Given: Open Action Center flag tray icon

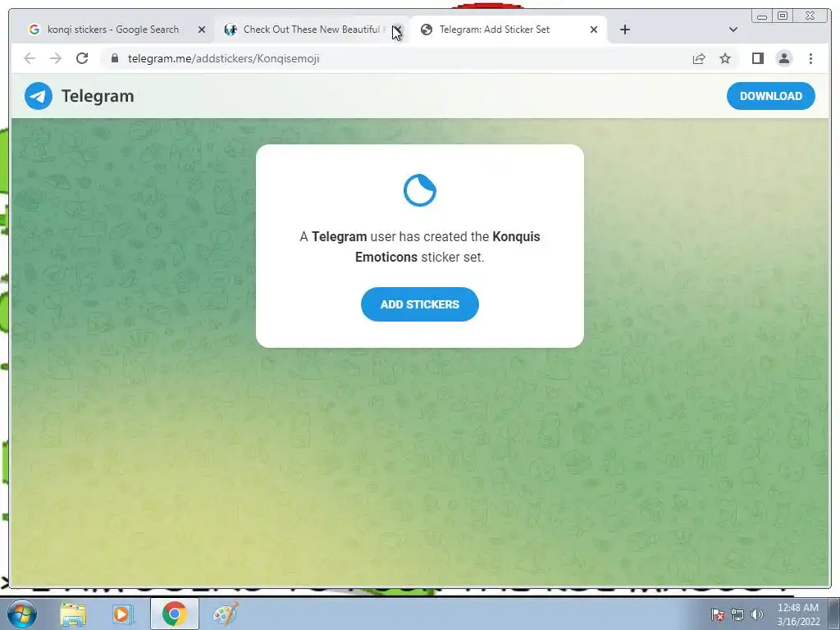Looking at the screenshot, I should [717, 614].
